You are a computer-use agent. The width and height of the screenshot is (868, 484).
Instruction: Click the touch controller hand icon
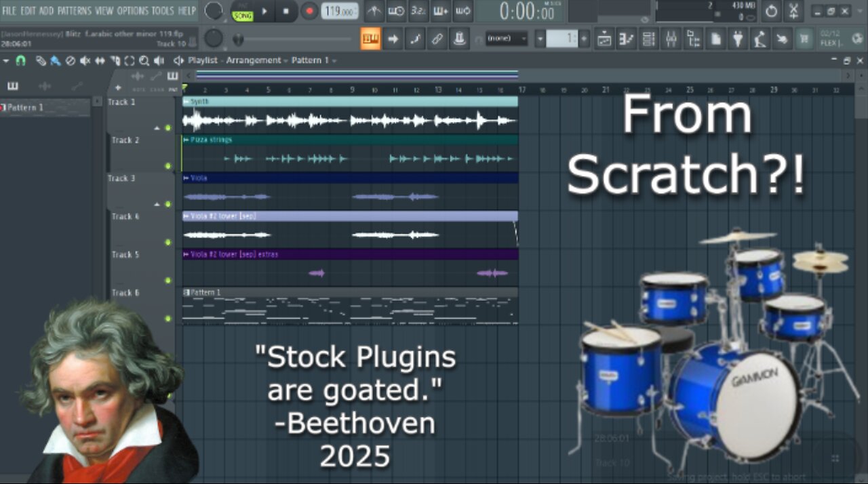click(x=782, y=39)
